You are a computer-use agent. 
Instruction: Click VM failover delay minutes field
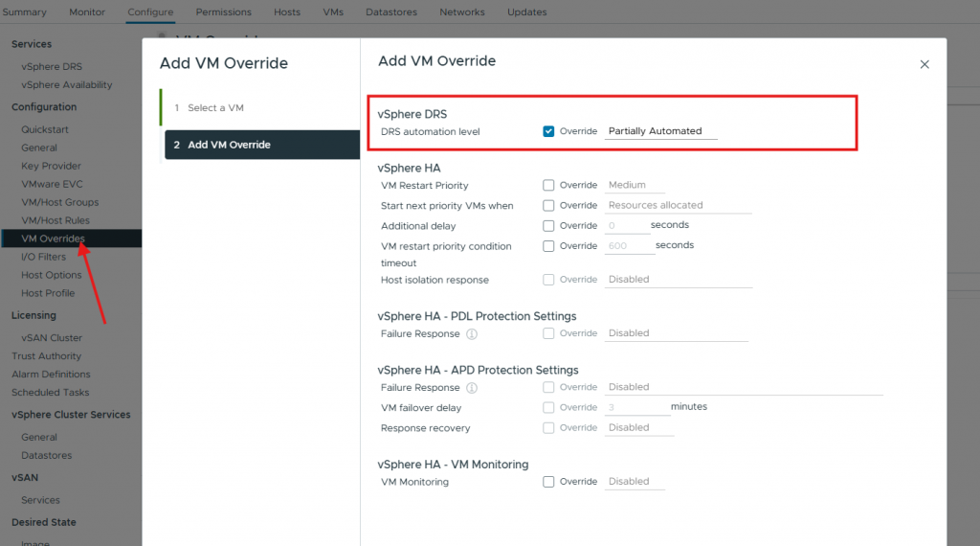636,407
